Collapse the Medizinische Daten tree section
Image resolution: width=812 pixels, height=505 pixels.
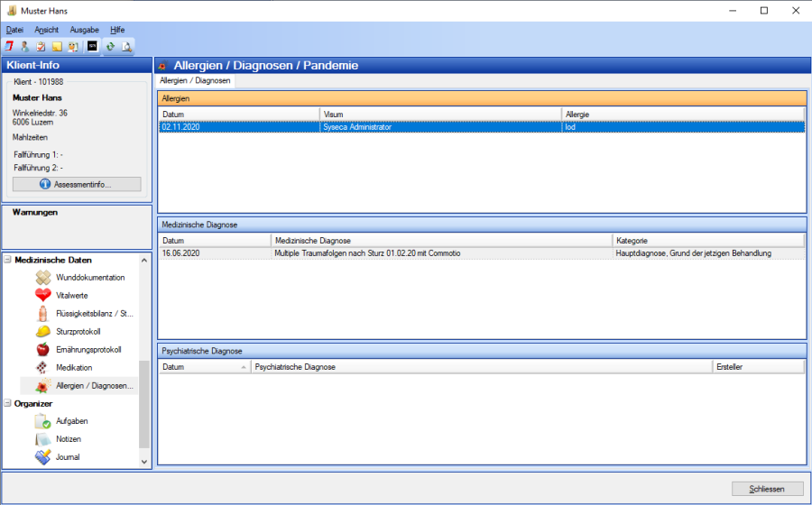point(8,261)
